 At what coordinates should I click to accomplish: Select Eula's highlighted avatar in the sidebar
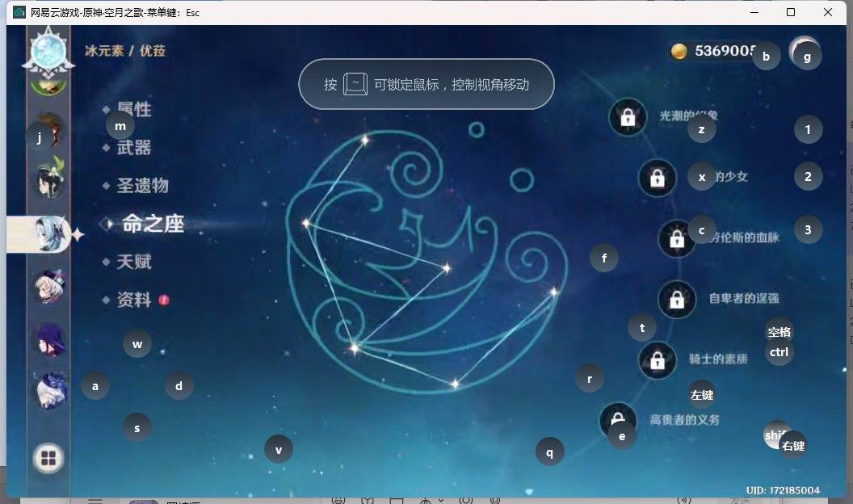[x=49, y=234]
